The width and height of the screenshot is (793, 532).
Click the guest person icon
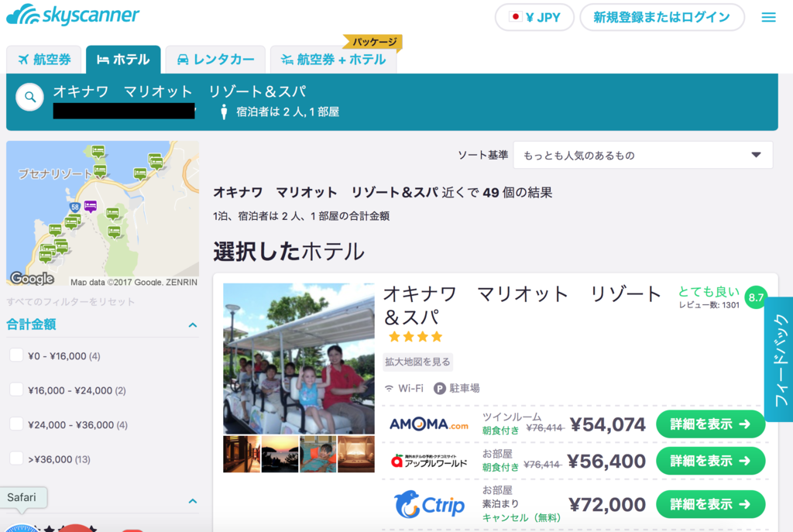coord(224,112)
